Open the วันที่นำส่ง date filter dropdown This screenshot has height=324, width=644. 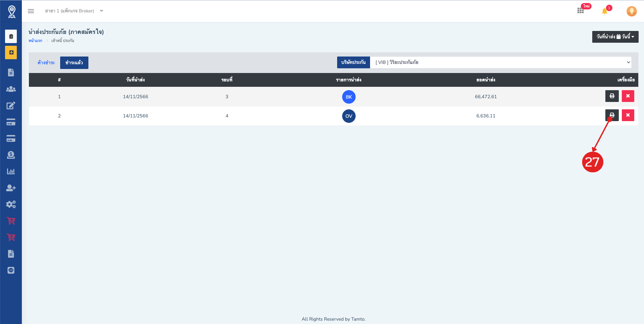(x=615, y=37)
